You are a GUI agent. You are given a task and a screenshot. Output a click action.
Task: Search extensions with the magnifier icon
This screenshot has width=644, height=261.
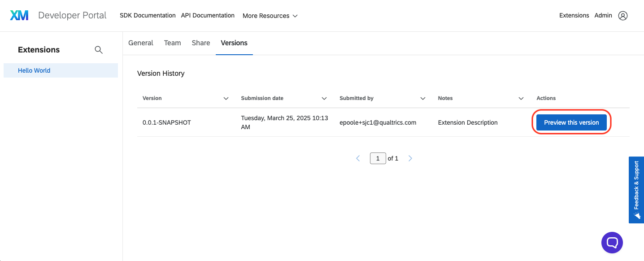[99, 50]
